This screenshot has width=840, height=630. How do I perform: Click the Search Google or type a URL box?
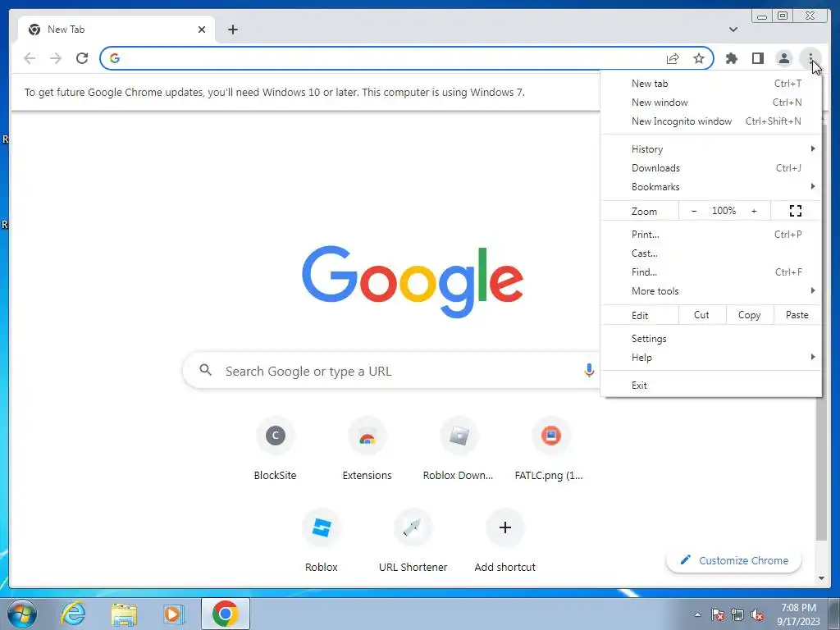tap(391, 370)
